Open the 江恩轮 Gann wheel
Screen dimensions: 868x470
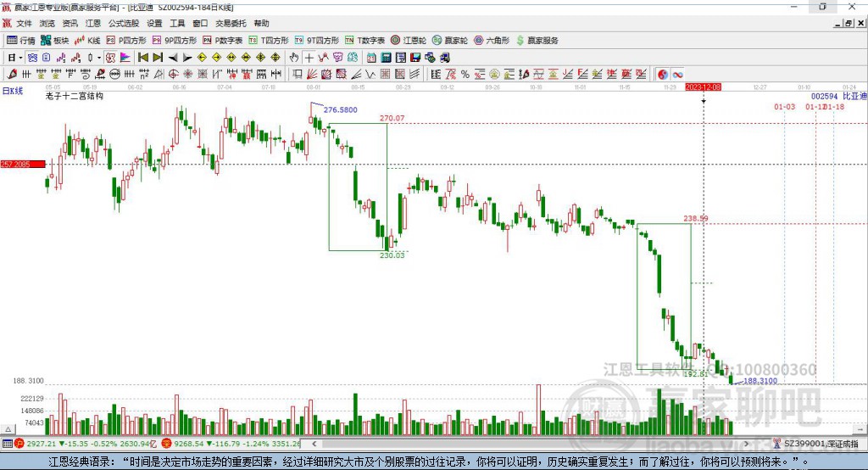(x=409, y=41)
